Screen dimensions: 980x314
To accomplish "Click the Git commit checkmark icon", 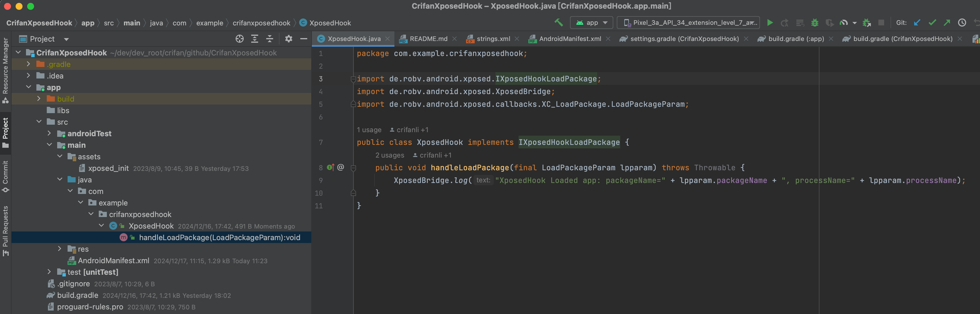I will pyautogui.click(x=932, y=23).
